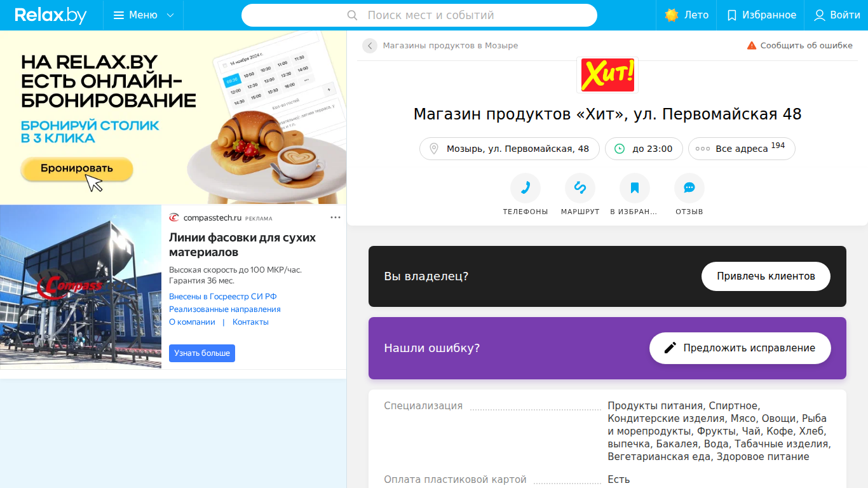Click the store title Магазин продуктов «Хит»

point(607,114)
